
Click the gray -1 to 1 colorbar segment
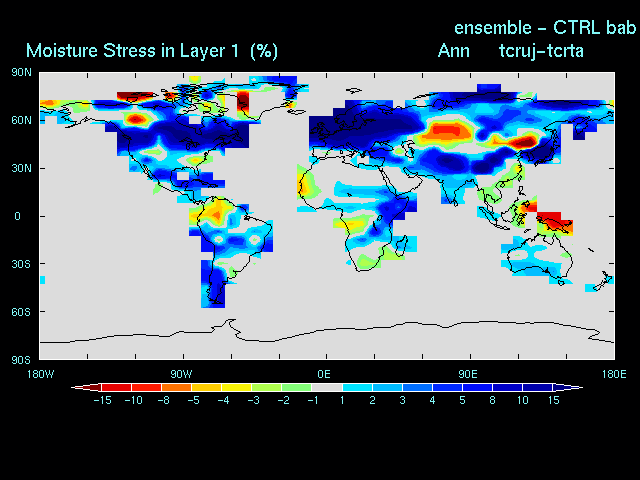(327, 386)
